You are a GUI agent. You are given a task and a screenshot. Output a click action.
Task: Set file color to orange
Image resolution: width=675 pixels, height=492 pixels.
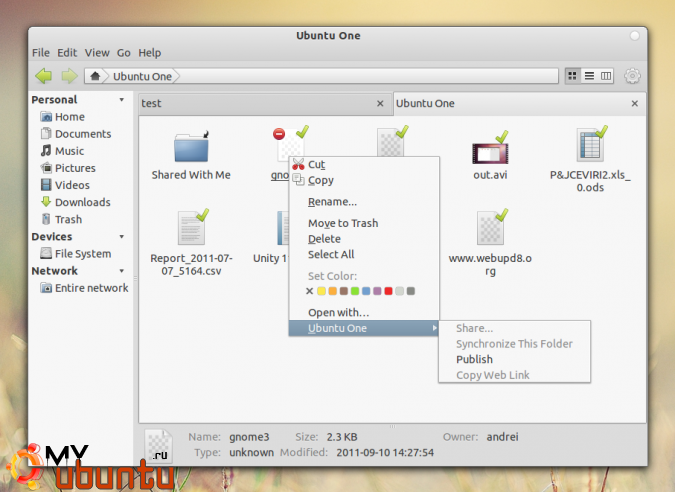pos(332,291)
